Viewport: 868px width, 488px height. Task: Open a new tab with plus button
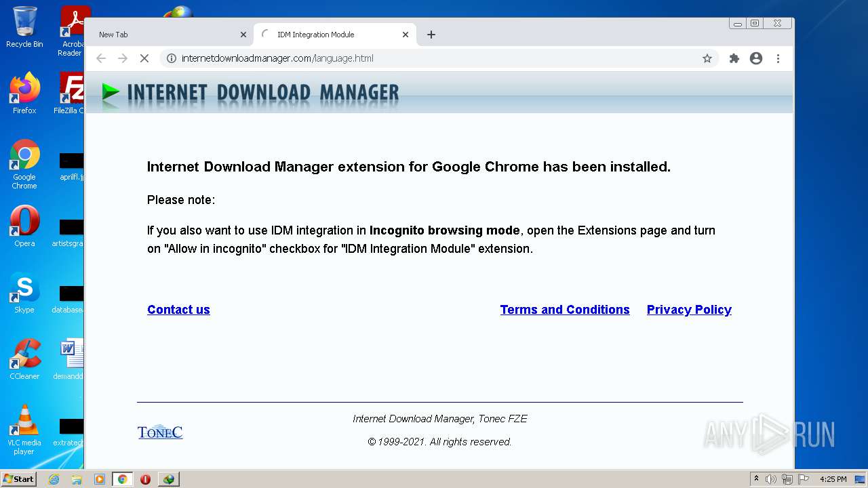coord(431,35)
